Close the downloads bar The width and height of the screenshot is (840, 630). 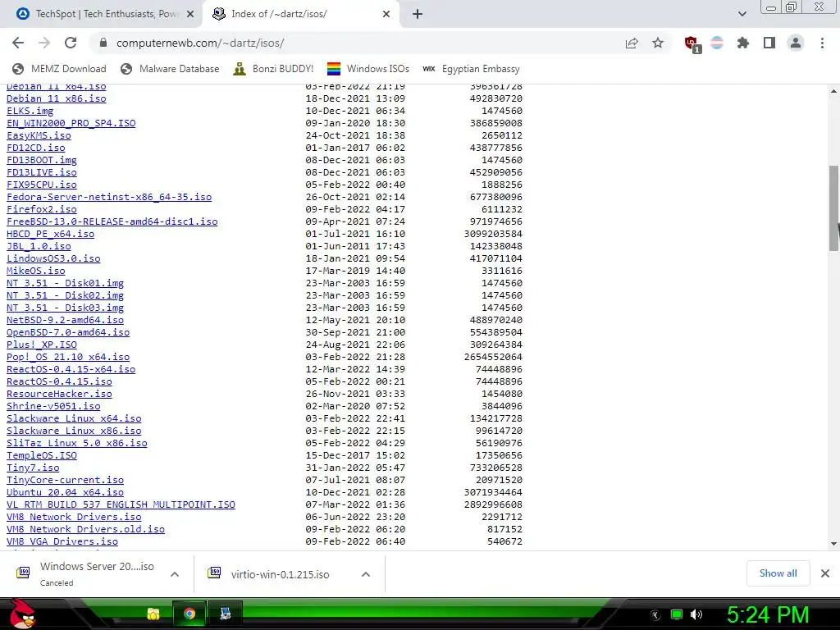point(825,573)
